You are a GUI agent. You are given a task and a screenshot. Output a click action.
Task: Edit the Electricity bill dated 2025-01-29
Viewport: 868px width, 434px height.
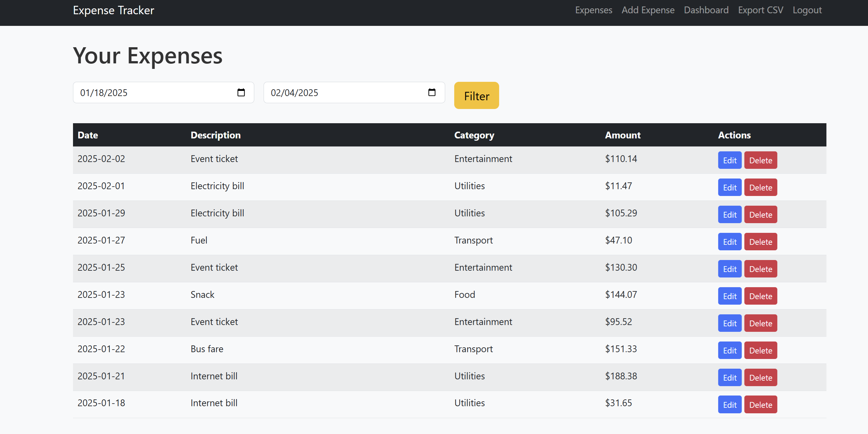tap(729, 214)
